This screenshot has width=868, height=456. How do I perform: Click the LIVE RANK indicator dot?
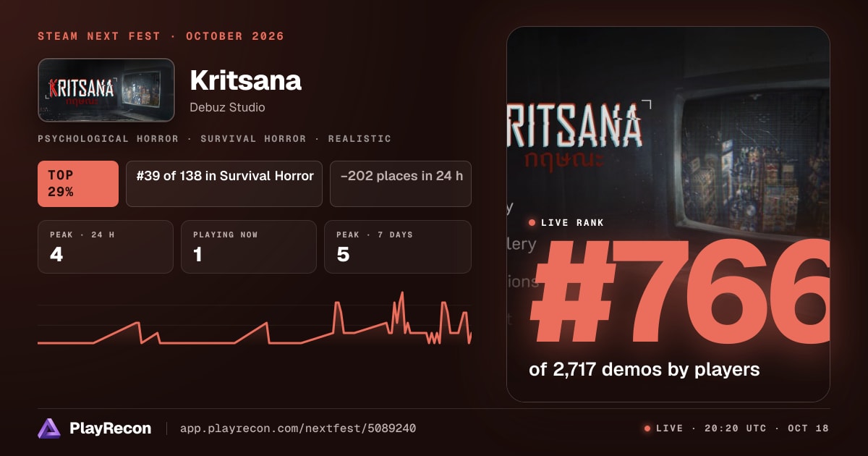point(532,223)
